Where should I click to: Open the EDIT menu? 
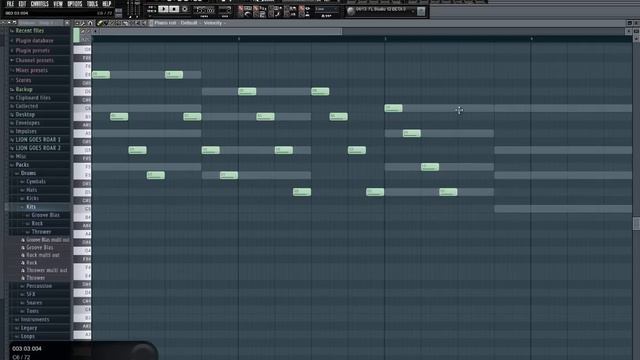click(22, 4)
